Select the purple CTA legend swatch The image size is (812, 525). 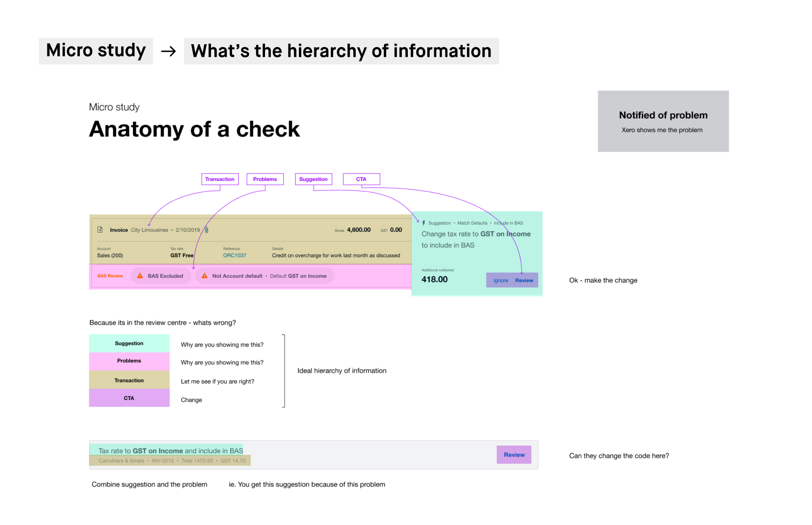[129, 398]
